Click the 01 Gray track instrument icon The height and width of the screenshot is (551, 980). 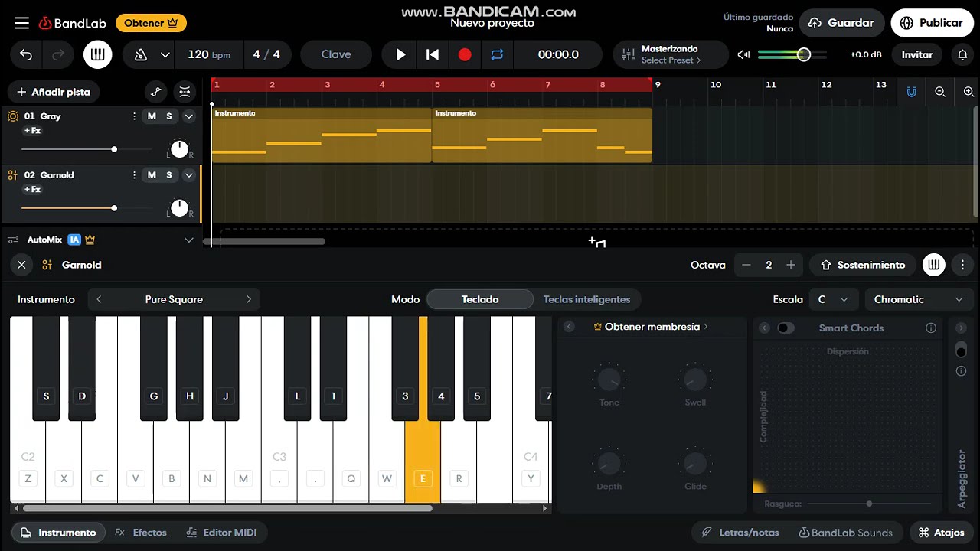point(13,116)
